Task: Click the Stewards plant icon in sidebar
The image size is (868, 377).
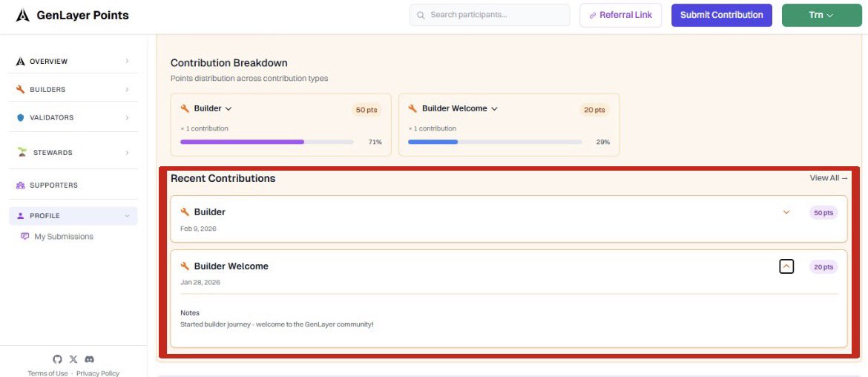Action: click(x=22, y=152)
